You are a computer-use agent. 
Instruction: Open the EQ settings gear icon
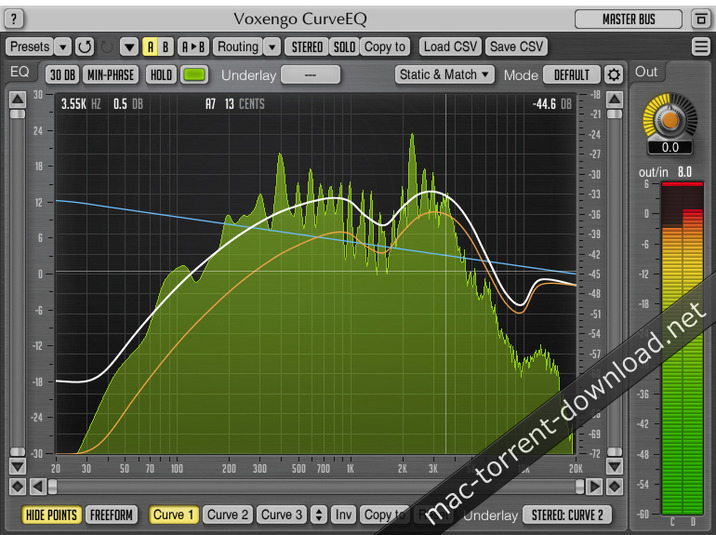[613, 74]
